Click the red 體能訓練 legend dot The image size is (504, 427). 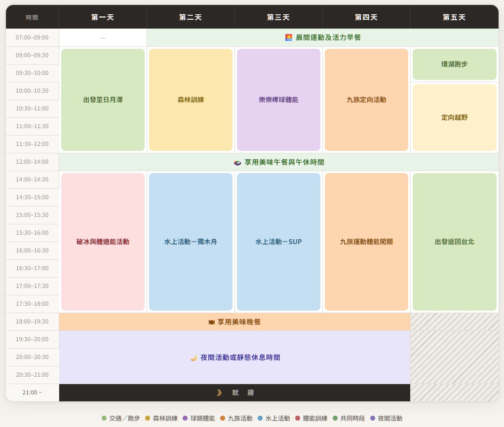tap(298, 418)
